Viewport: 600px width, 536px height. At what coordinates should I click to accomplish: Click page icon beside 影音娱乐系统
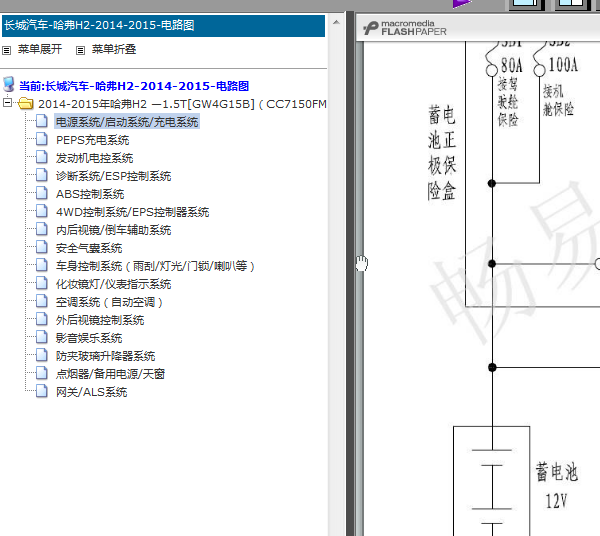click(x=41, y=337)
